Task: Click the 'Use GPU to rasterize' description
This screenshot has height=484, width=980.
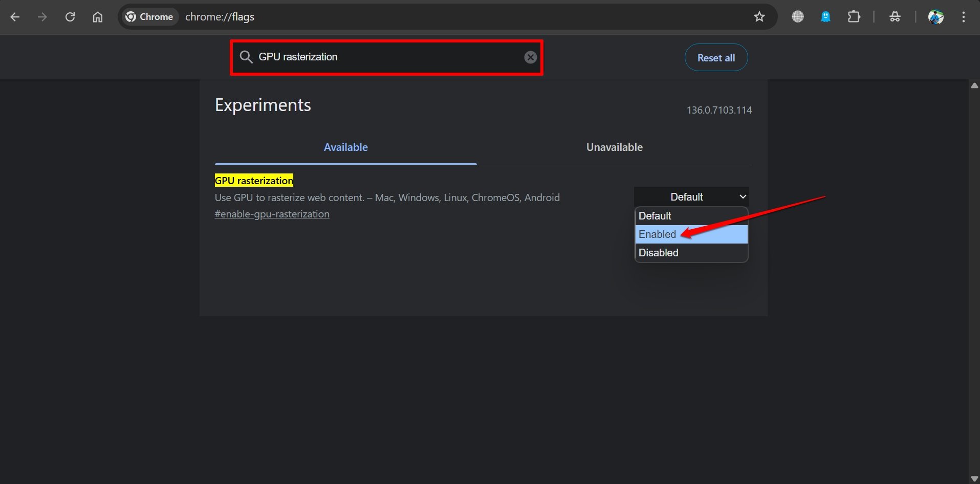Action: (x=387, y=197)
